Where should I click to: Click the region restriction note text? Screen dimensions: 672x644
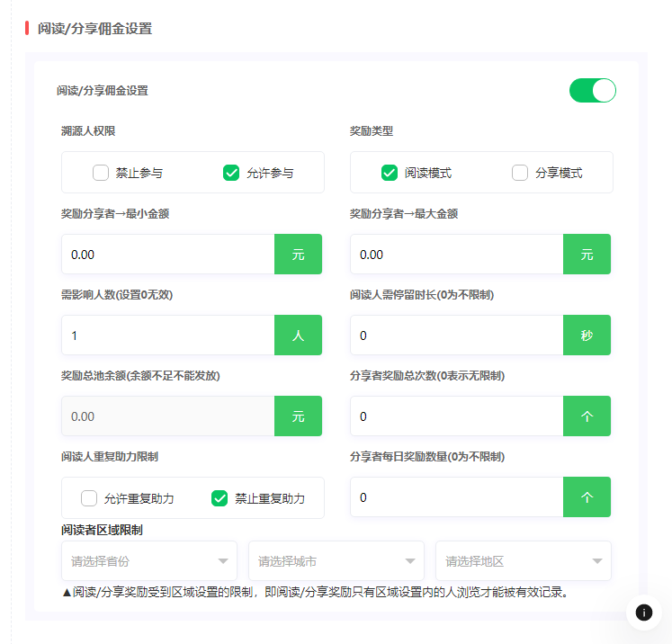(x=316, y=592)
